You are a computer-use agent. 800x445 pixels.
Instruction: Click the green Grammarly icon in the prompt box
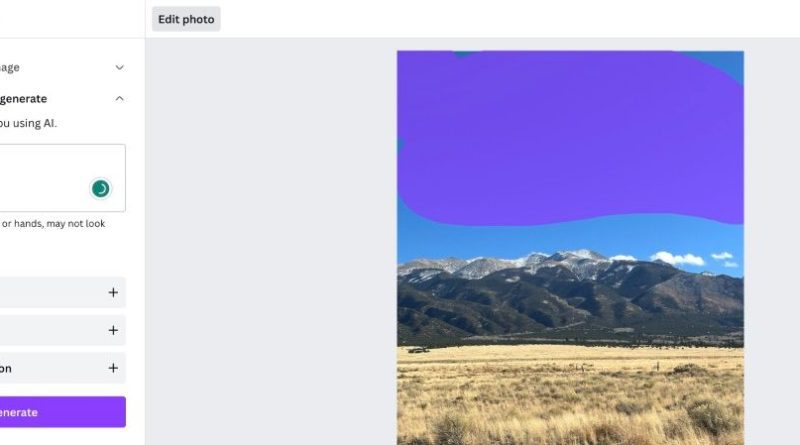pyautogui.click(x=101, y=189)
